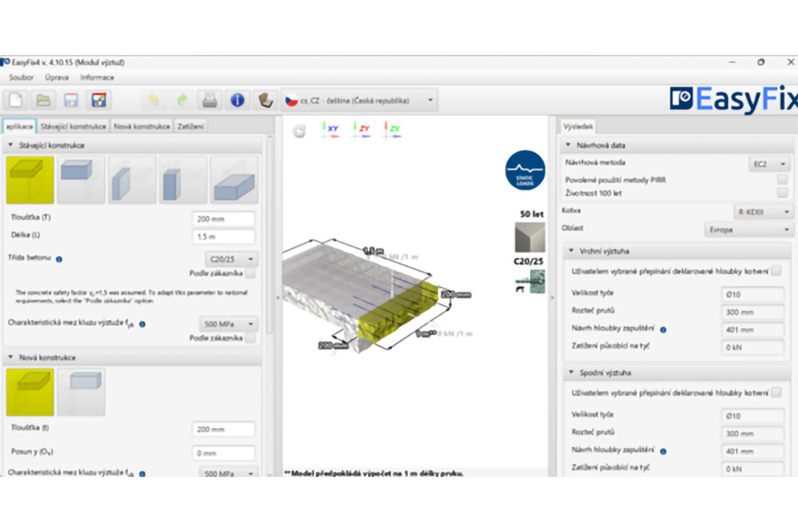The height and width of the screenshot is (532, 798).
Task: Click the Tloušťka (T) field in Stávající konstrukce
Action: tap(223, 219)
